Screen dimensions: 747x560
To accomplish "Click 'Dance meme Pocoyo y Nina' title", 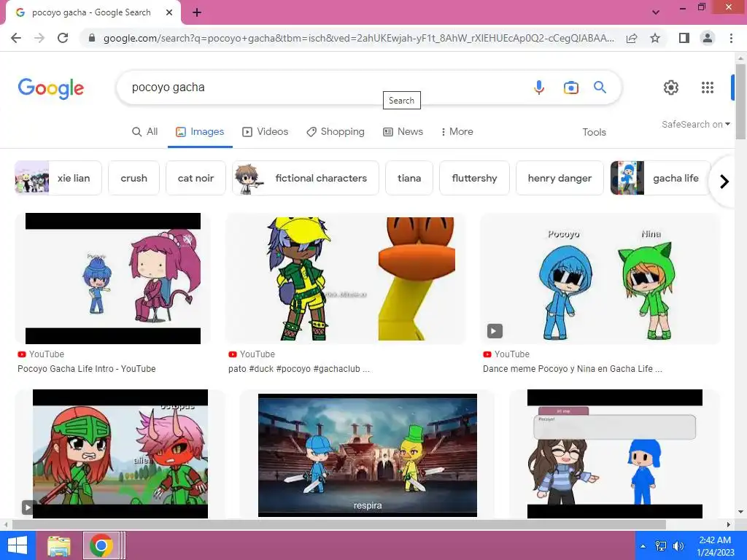I will click(x=572, y=368).
